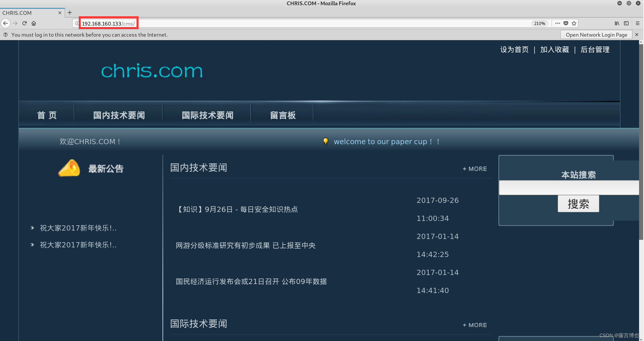Open the Library icon in toolbar
644x341 pixels.
pyautogui.click(x=617, y=23)
